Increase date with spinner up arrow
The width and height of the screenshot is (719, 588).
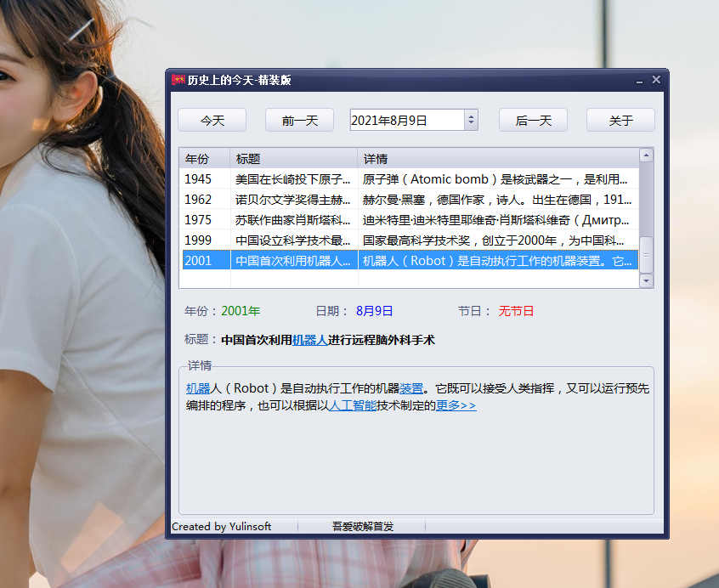pos(471,116)
